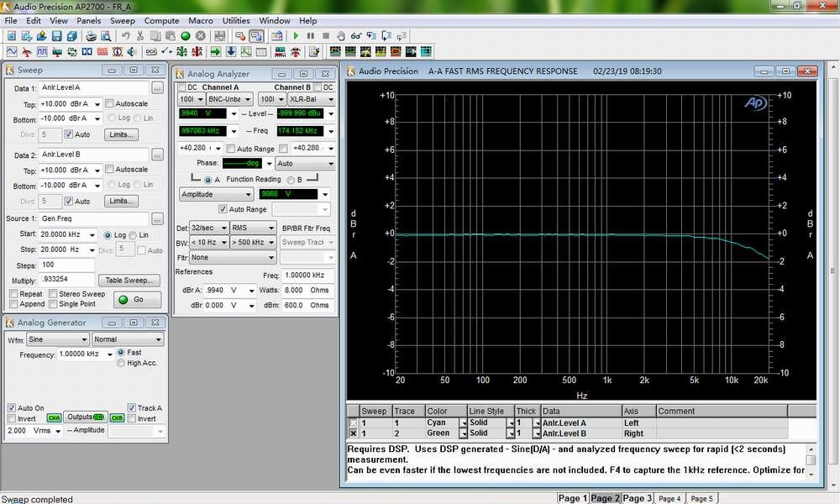
Task: Open the Macro menu
Action: [x=201, y=20]
